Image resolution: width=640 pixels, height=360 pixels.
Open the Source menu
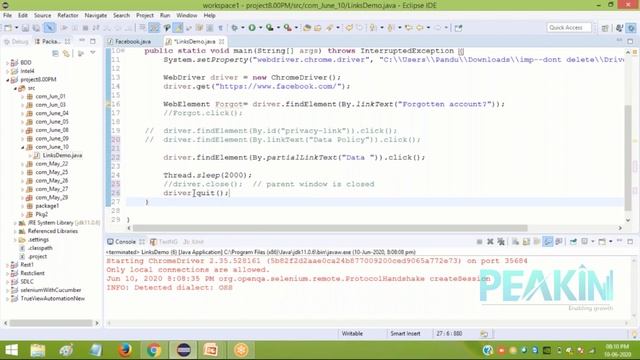[42, 15]
